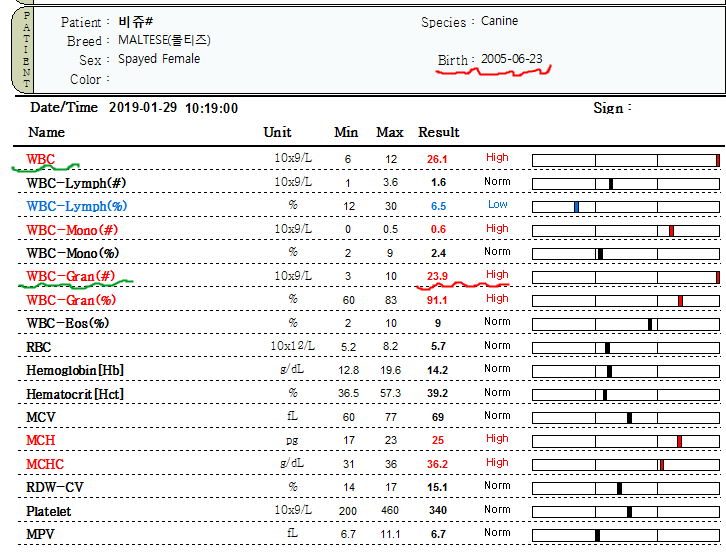Click the Result column header
Viewport: 726px width, 553px height.
tap(438, 132)
